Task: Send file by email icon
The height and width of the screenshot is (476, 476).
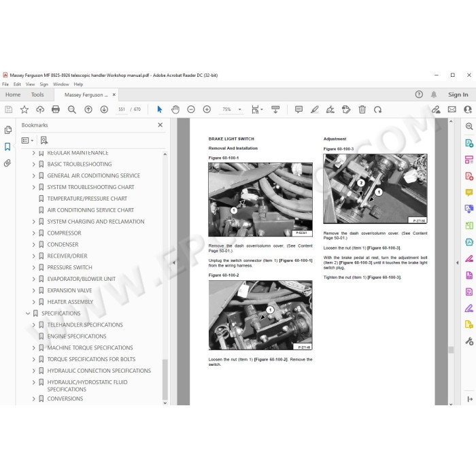Action: [x=452, y=109]
